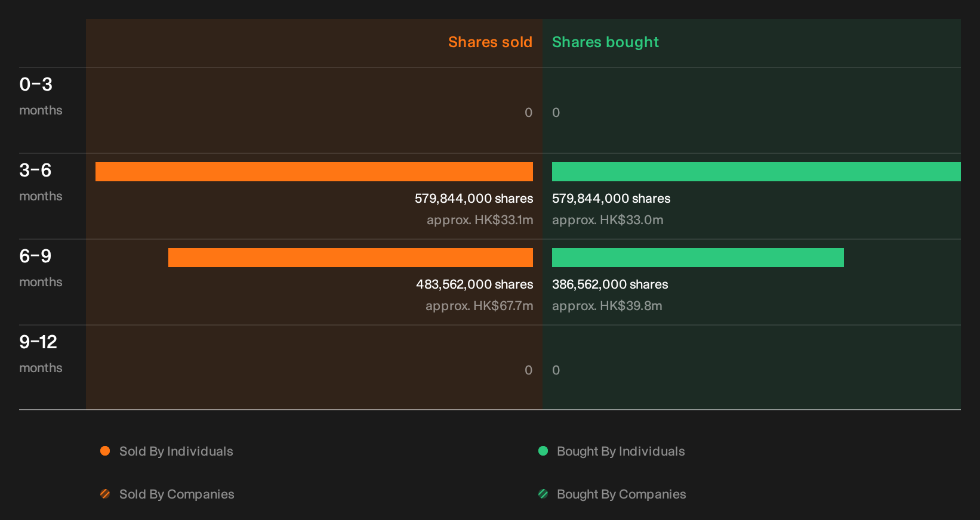Click the Shares bought column header

605,42
